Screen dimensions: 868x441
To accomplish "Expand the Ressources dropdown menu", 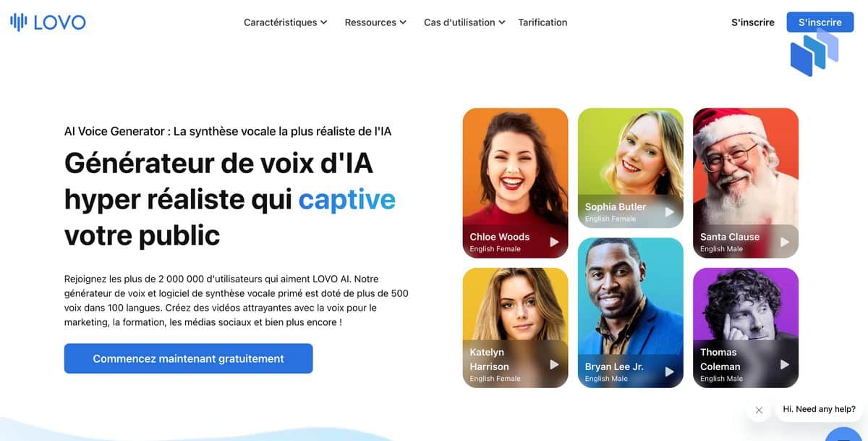I will point(375,22).
